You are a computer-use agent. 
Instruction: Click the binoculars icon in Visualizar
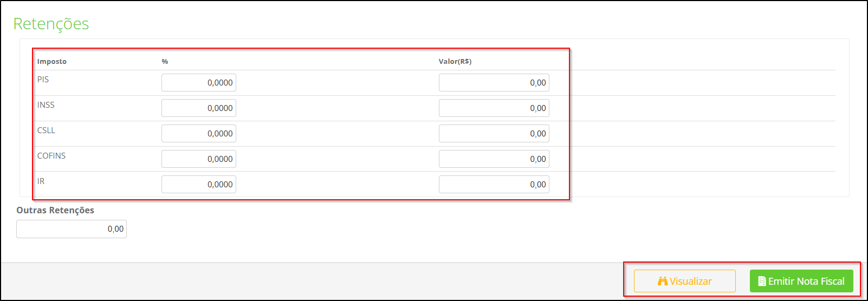(663, 281)
